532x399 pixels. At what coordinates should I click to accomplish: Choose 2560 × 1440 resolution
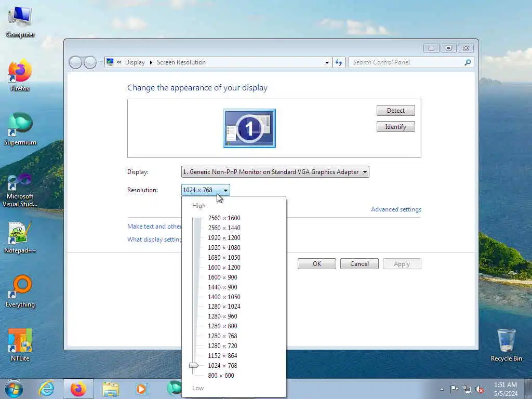click(x=224, y=228)
